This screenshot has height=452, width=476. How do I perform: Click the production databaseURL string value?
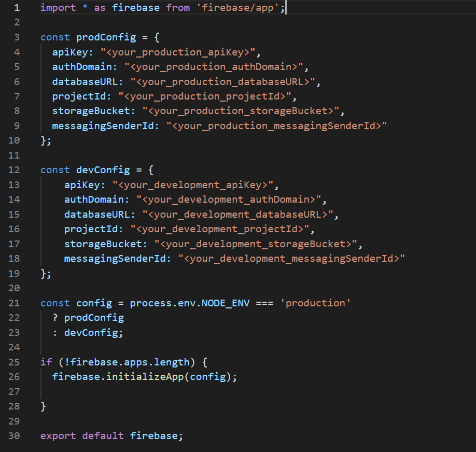pyautogui.click(x=222, y=82)
